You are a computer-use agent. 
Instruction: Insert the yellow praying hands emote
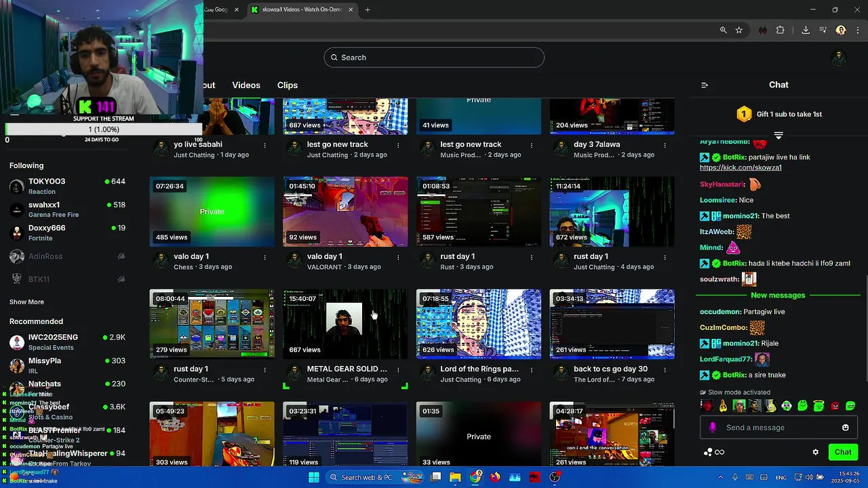pyautogui.click(x=723, y=406)
